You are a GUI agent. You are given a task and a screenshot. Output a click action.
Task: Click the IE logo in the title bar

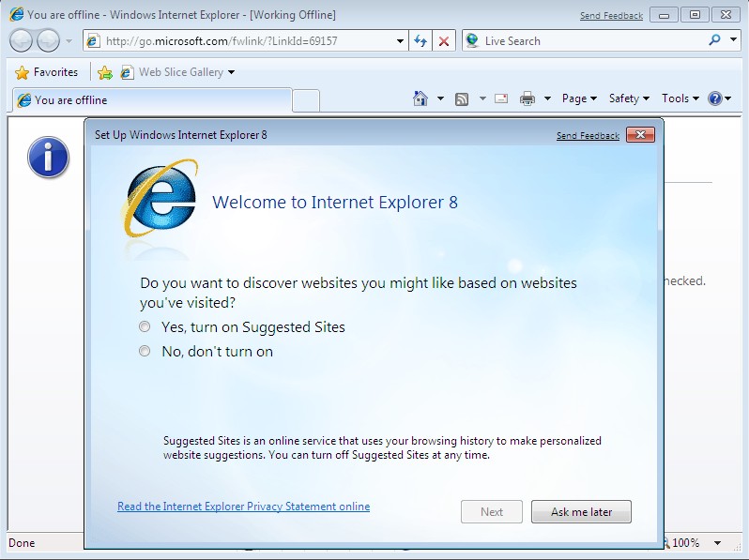16,14
